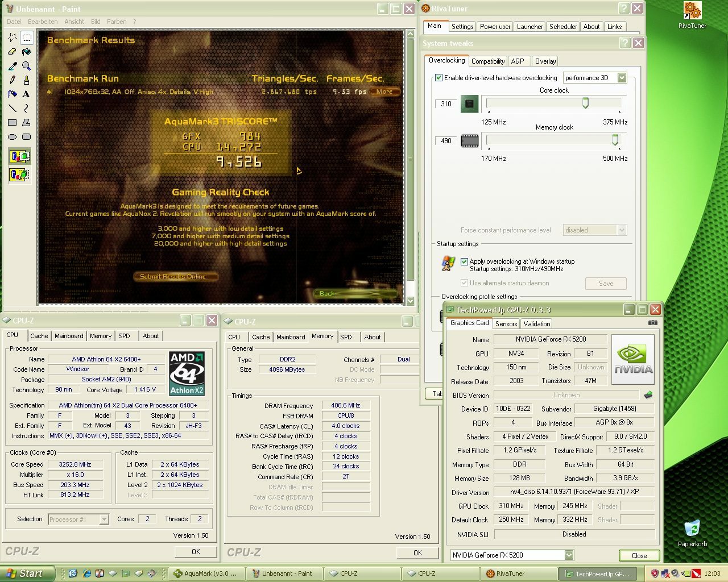728x582 pixels.
Task: Pick the Polygon shape tool
Action: 26,122
